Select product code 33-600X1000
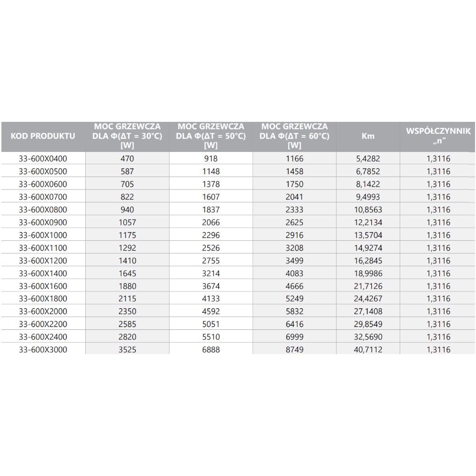 click(x=43, y=235)
